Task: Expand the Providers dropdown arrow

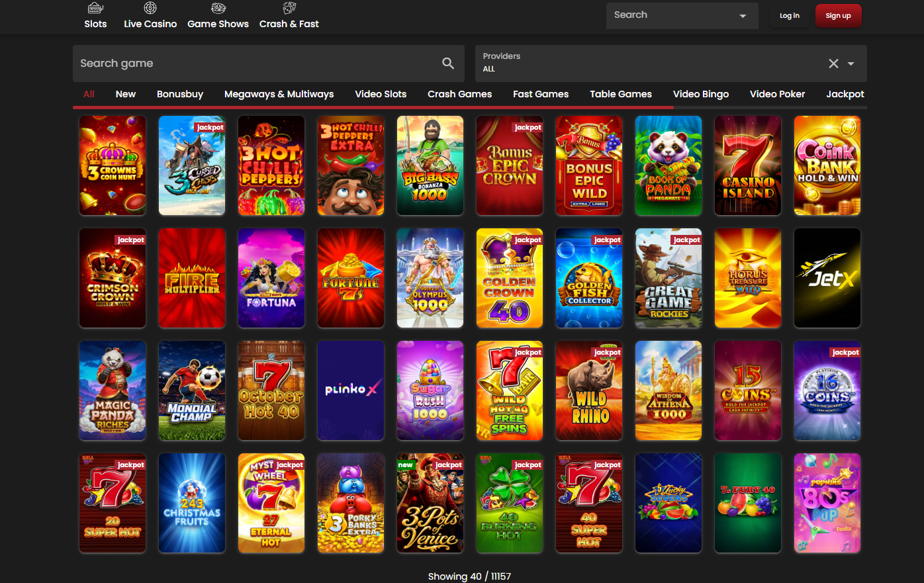Action: [x=851, y=64]
